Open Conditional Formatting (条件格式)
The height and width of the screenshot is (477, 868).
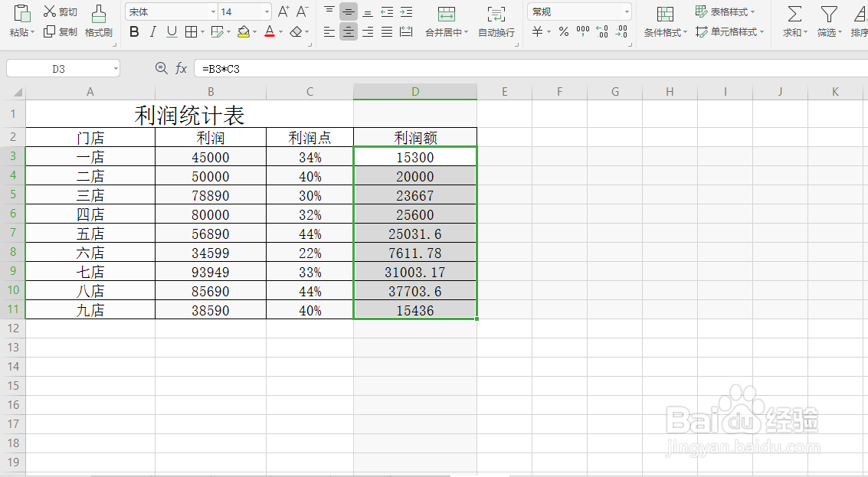click(x=665, y=21)
